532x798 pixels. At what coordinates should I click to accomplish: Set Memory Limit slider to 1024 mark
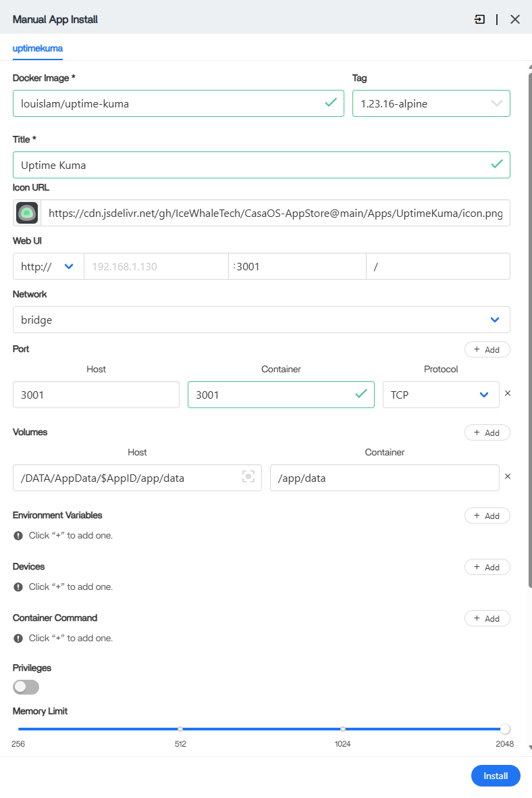[x=343, y=729]
